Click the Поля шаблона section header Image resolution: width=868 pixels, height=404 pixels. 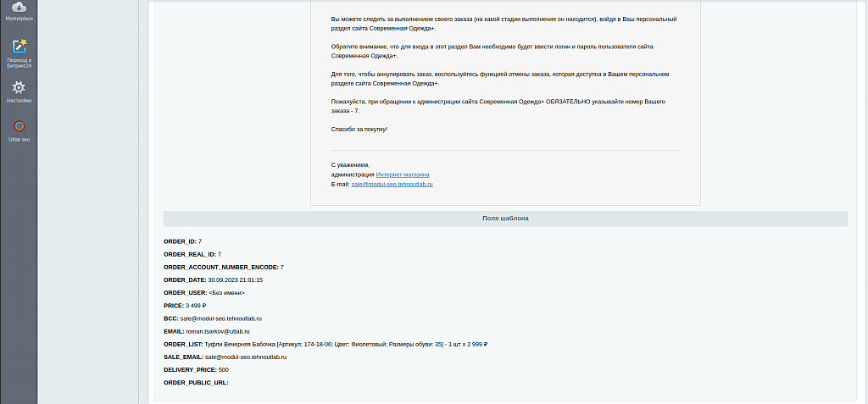[505, 219]
